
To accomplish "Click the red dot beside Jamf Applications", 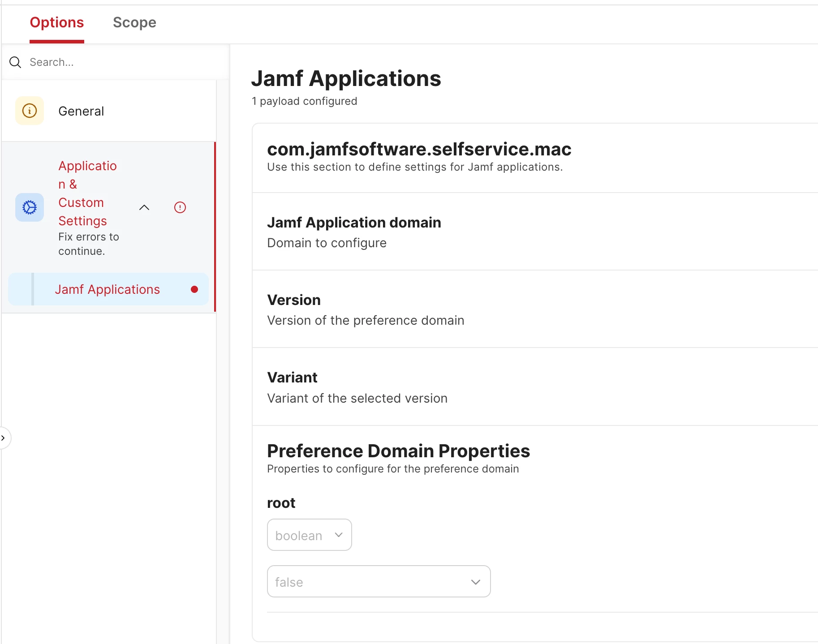I will point(194,289).
